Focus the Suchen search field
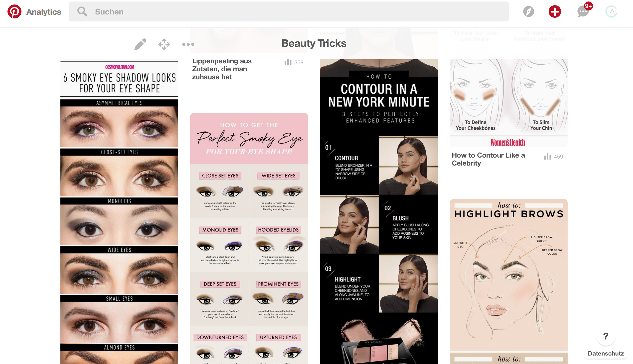Image resolution: width=633 pixels, height=364 pixels. click(x=289, y=11)
